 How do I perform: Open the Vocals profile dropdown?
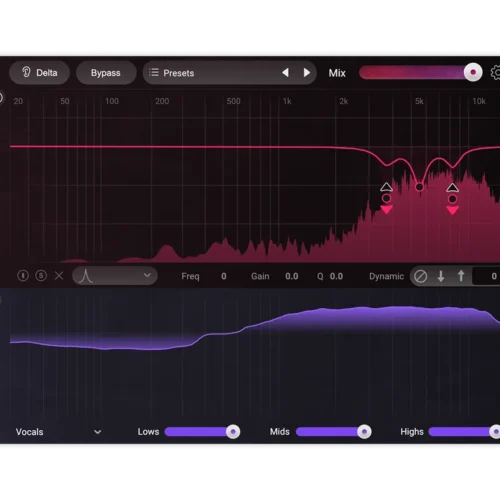pyautogui.click(x=58, y=432)
